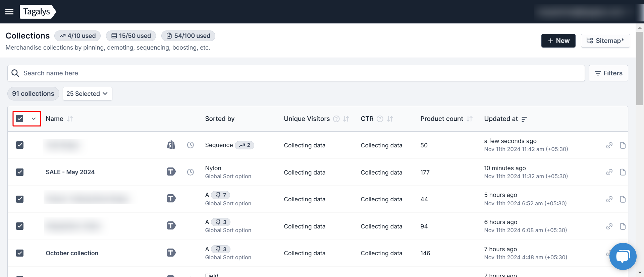Sort by Name column arrows
Screen dimensions: 644x277
click(70, 119)
